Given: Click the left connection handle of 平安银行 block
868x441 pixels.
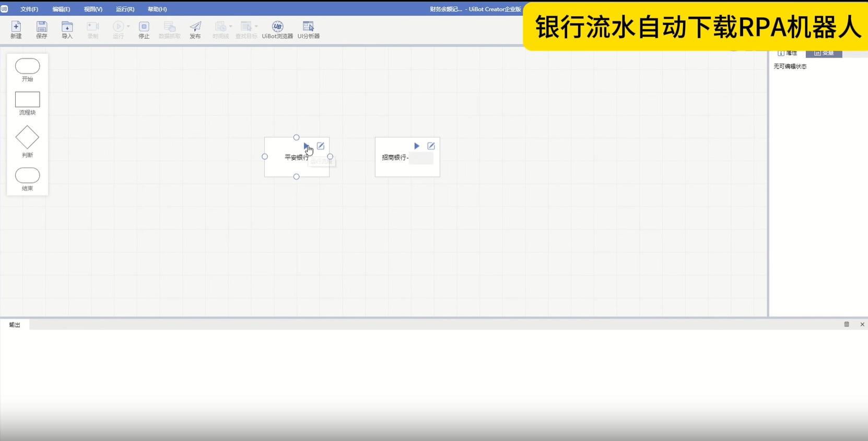Looking at the screenshot, I should (265, 157).
